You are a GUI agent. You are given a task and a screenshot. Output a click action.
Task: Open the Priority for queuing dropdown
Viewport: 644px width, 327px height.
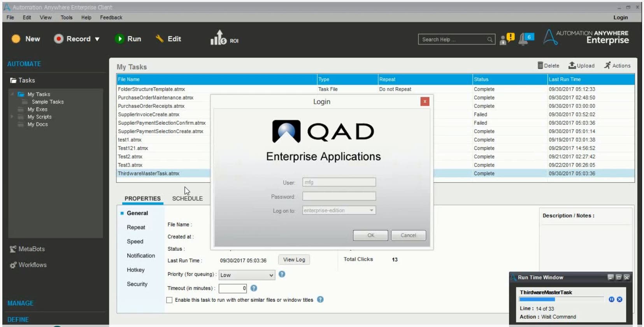[247, 275]
